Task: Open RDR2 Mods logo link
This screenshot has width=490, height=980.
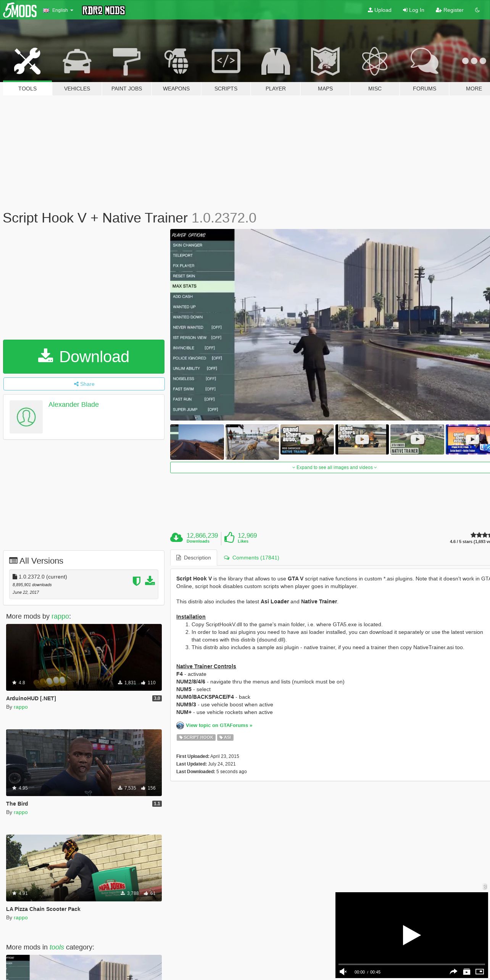Action: pyautogui.click(x=104, y=10)
